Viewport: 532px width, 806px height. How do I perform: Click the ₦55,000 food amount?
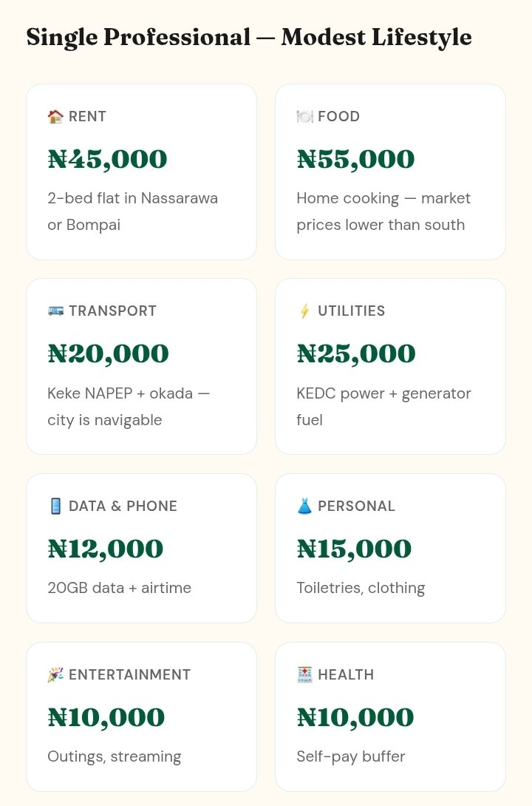[x=355, y=159]
